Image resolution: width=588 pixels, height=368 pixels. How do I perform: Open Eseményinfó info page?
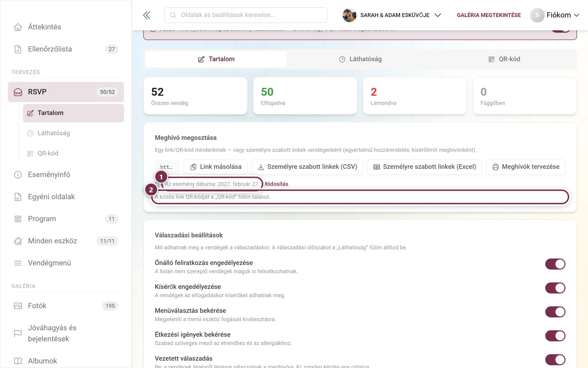66,175
